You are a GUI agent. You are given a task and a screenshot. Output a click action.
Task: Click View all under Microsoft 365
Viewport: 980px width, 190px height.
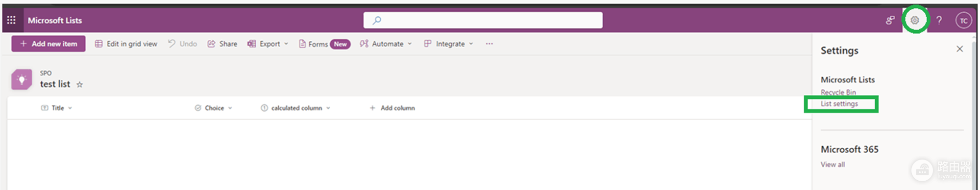(833, 164)
